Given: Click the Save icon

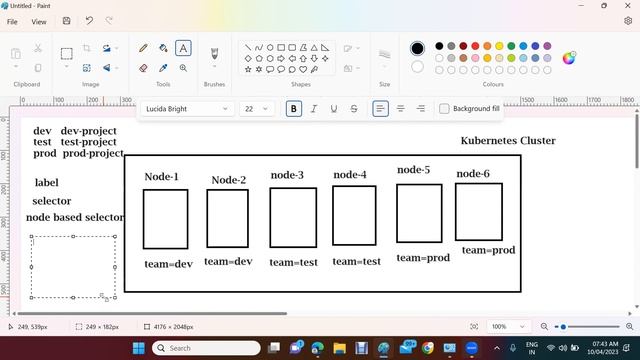Looking at the screenshot, I should [67, 21].
